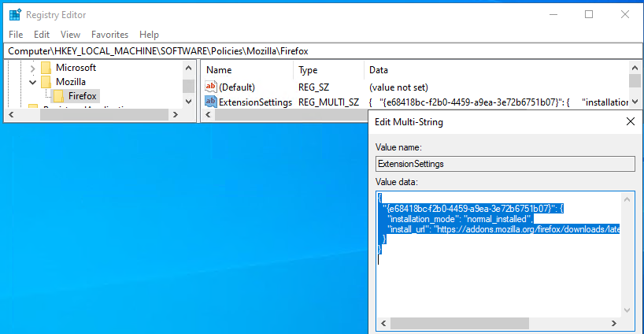Screen dimensions: 644x334
Task: Open the Favorites menu
Action: (x=109, y=35)
